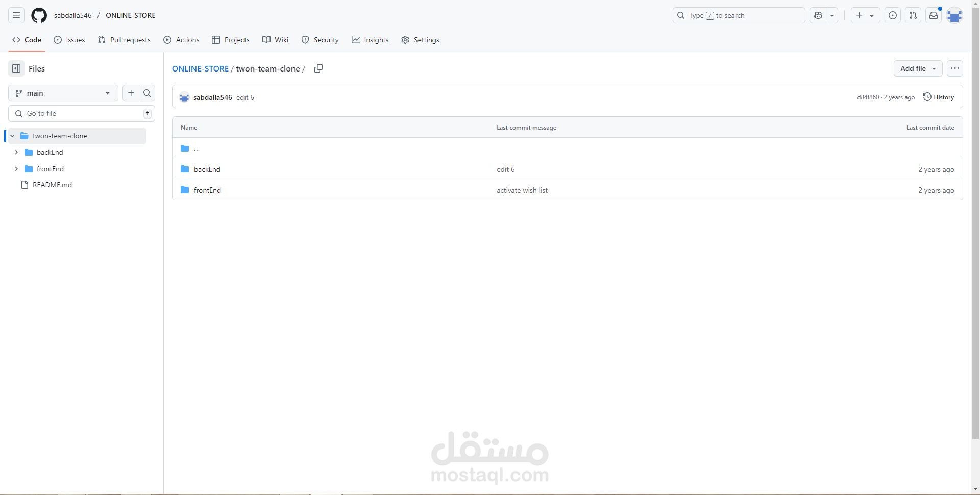
Task: Expand the backEnd folder in the file tree
Action: point(16,152)
